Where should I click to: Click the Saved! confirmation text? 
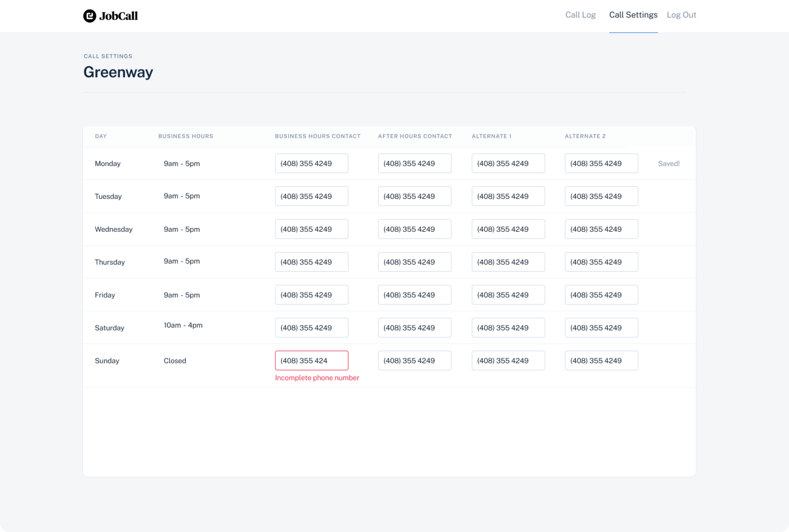(x=669, y=163)
